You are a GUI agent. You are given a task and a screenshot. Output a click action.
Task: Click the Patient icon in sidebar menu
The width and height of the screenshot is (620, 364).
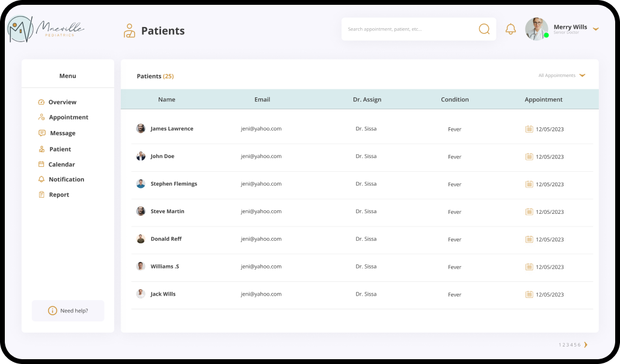pyautogui.click(x=41, y=149)
